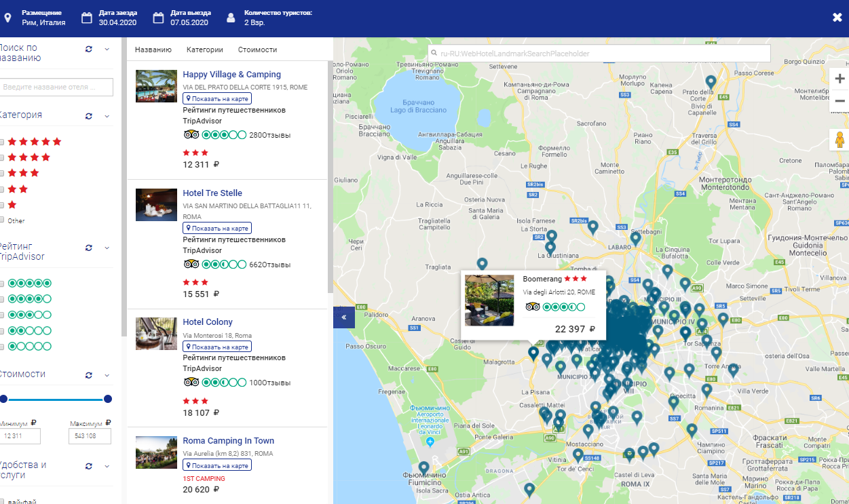Open the Hotel Colony link
This screenshot has height=504, width=849.
click(208, 322)
